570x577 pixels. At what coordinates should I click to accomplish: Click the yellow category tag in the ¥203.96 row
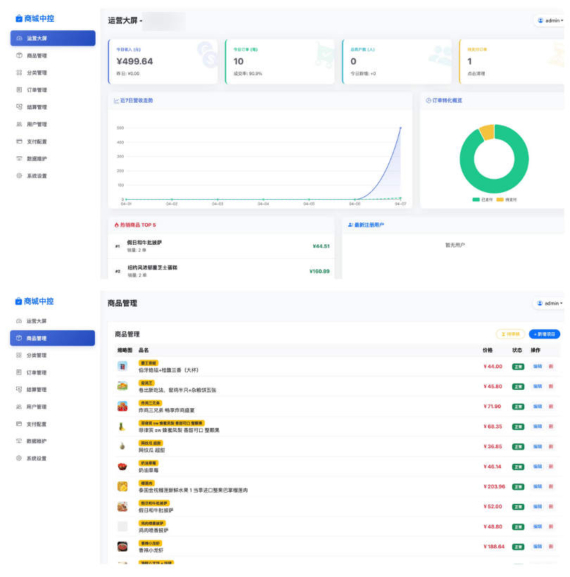pos(146,483)
